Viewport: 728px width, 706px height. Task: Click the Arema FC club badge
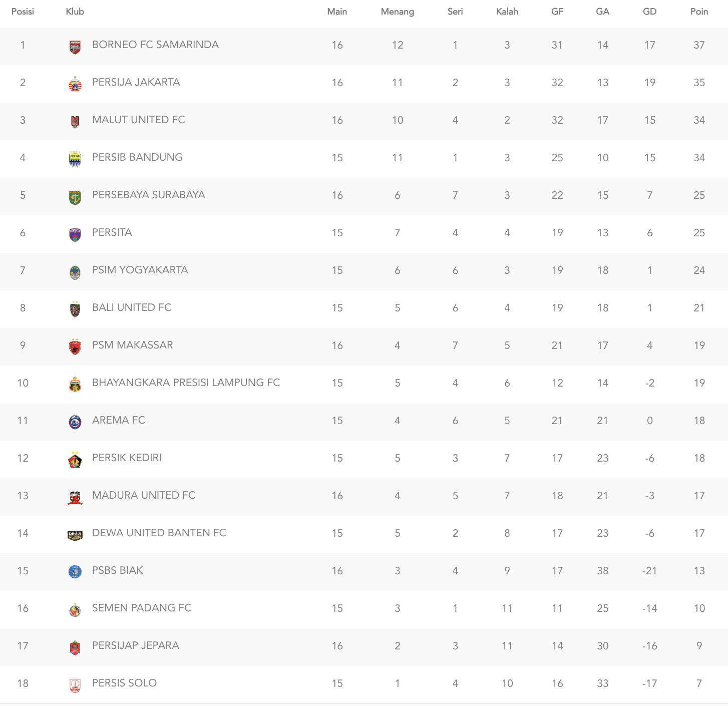(x=75, y=422)
